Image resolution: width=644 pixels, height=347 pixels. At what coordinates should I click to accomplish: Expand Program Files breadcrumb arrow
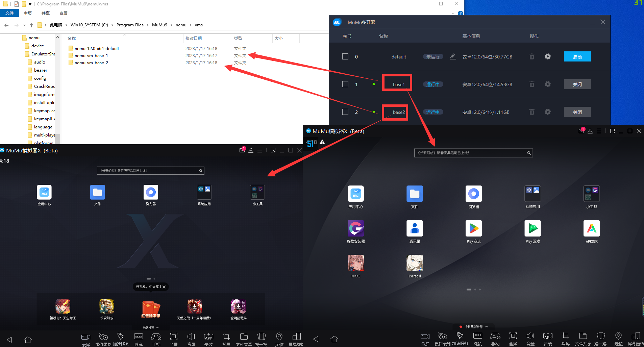[x=148, y=25]
